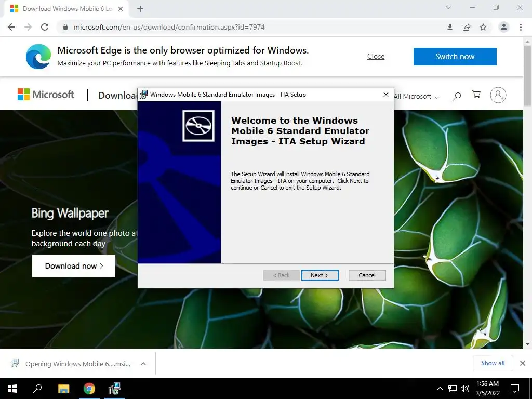
Task: Go forward in Chrome browser
Action: (x=28, y=27)
